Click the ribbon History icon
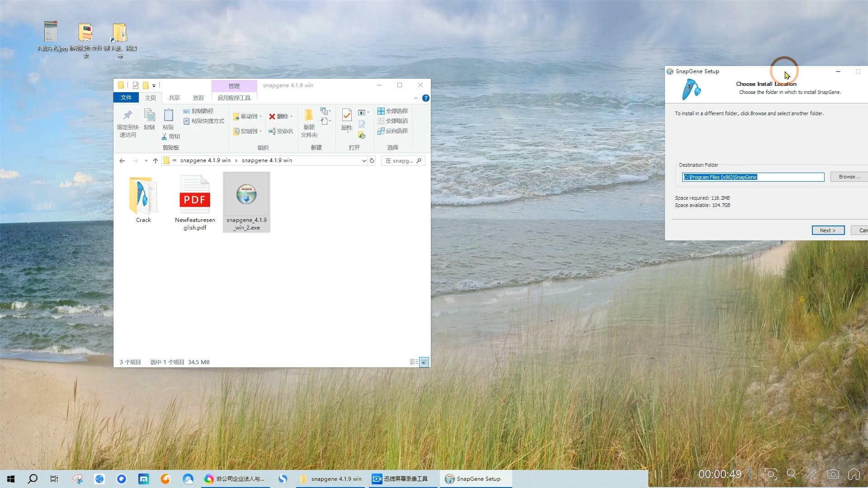The height and width of the screenshot is (488, 868). click(362, 135)
